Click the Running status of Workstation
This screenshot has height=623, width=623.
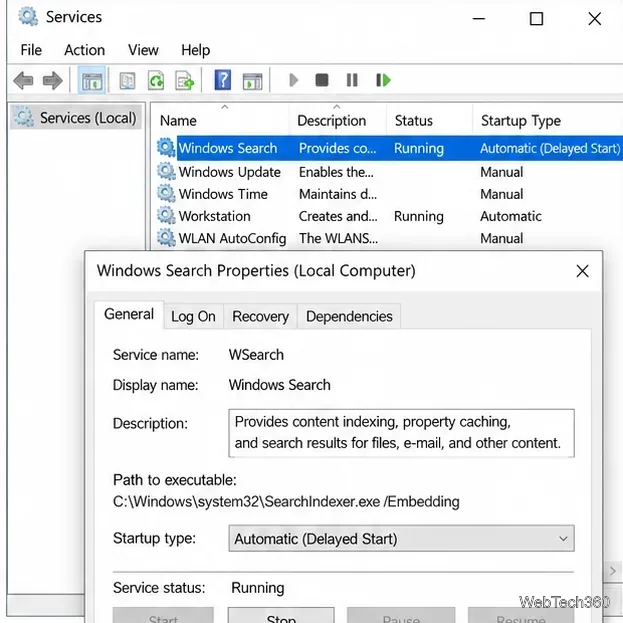[419, 217]
